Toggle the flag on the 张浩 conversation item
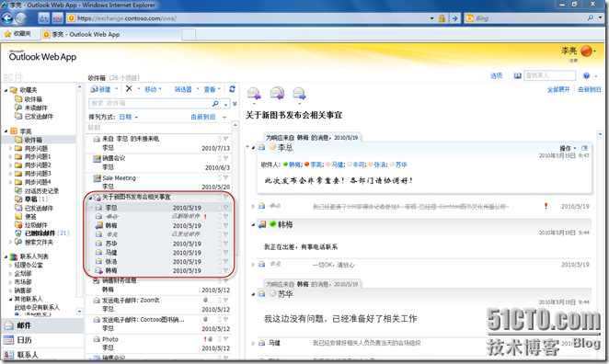This screenshot has height=364, width=609. (x=225, y=262)
